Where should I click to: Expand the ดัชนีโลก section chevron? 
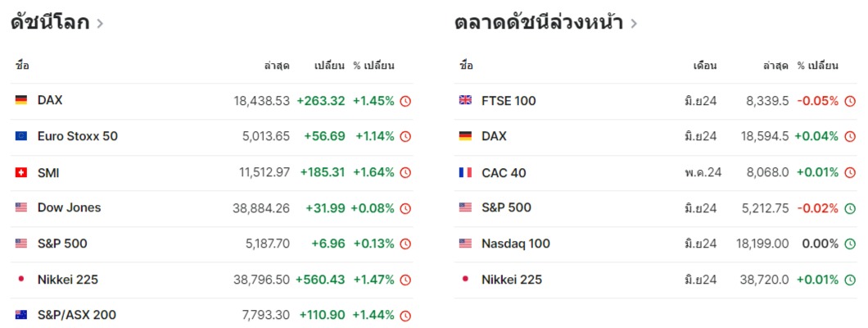pyautogui.click(x=100, y=24)
